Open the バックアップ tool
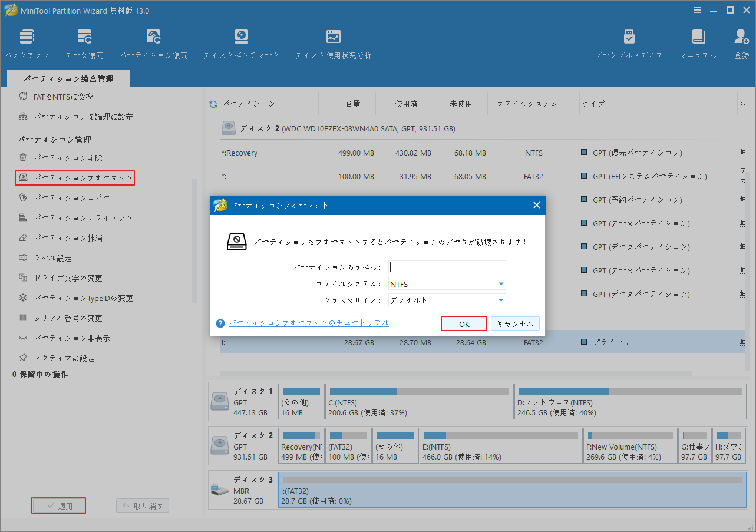The height and width of the screenshot is (532, 756). click(27, 42)
